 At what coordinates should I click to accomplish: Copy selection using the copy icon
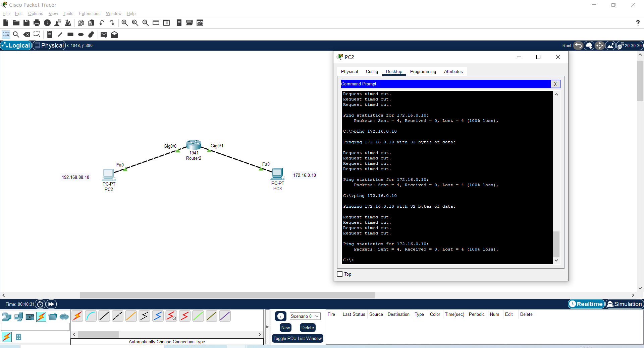80,23
